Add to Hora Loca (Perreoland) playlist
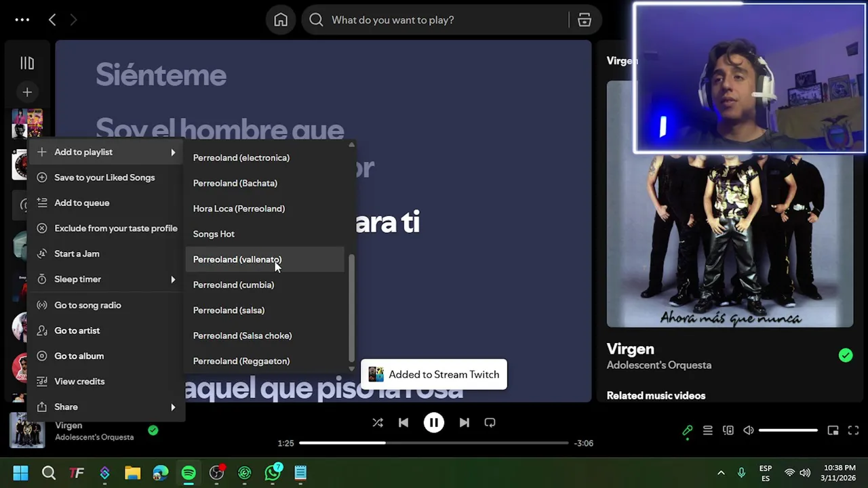This screenshot has width=868, height=488. (x=264, y=209)
